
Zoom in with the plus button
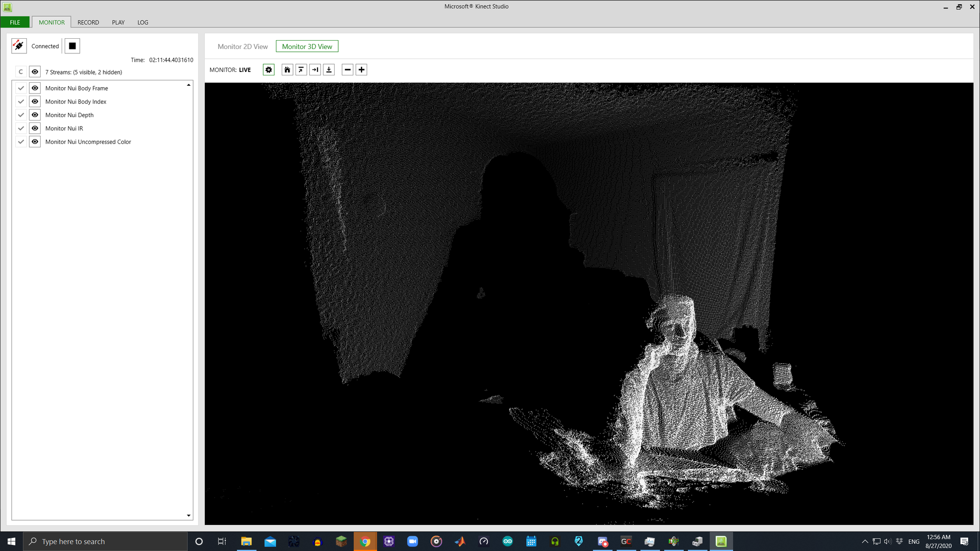[x=361, y=70]
